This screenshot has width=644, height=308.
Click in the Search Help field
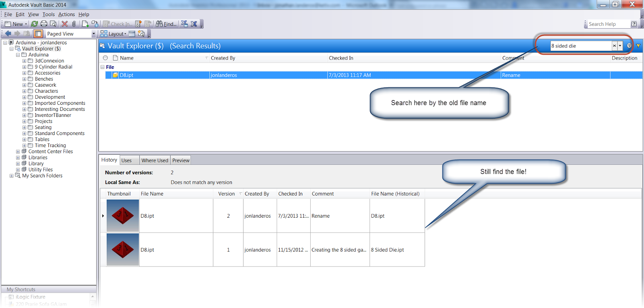[x=608, y=24]
